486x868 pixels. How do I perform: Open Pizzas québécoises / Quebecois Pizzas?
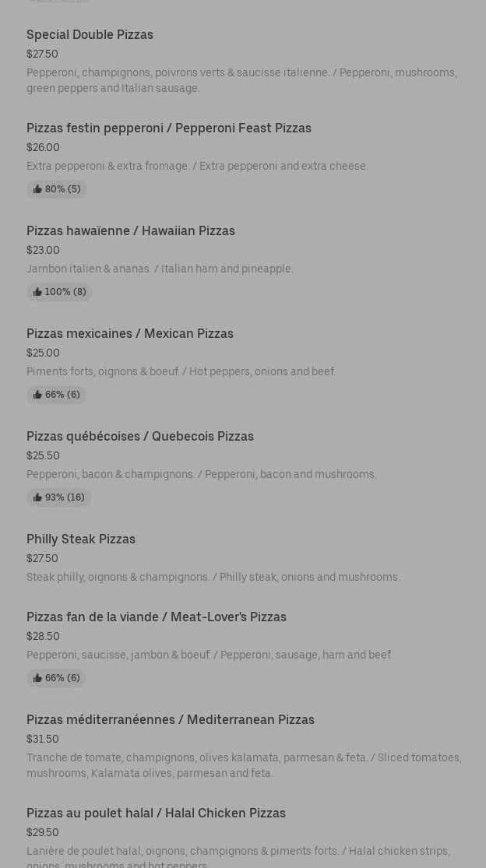(139, 436)
